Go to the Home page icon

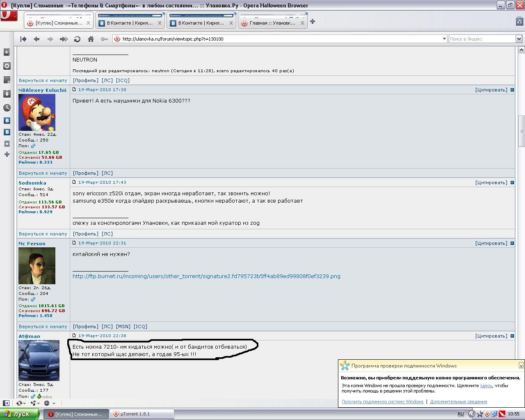tap(91, 39)
